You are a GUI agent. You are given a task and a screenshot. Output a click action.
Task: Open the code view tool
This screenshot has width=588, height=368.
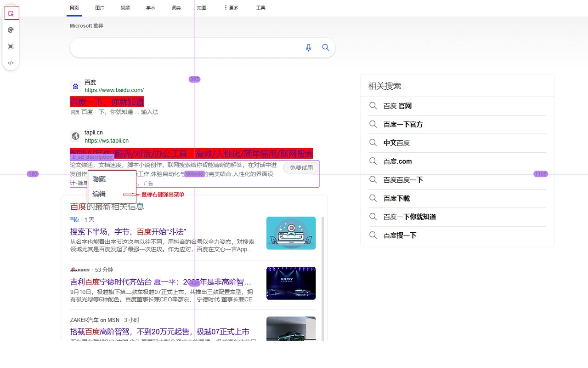pos(11,63)
